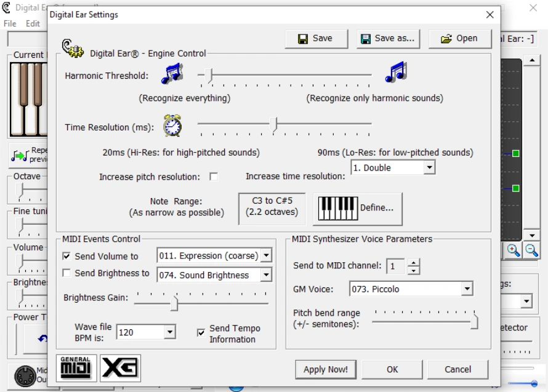This screenshot has width=548, height=392.
Task: Click the blue undo arrow in Power panel
Action: pos(42,338)
